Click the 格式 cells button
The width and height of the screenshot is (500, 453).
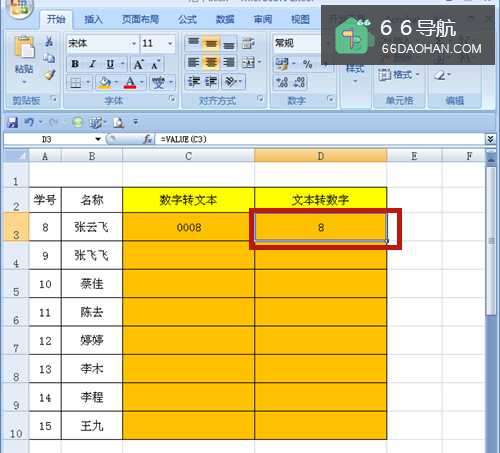(x=399, y=75)
